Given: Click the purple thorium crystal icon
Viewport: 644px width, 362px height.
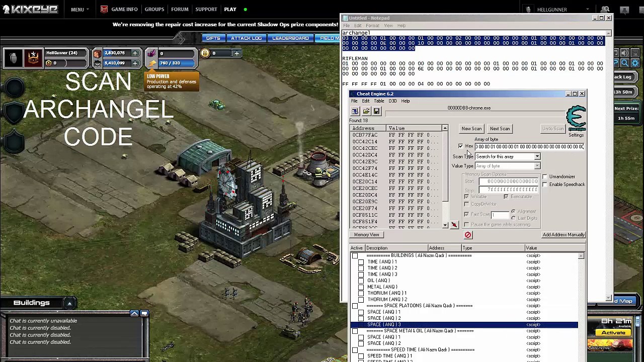Looking at the screenshot, I should pos(151,53).
